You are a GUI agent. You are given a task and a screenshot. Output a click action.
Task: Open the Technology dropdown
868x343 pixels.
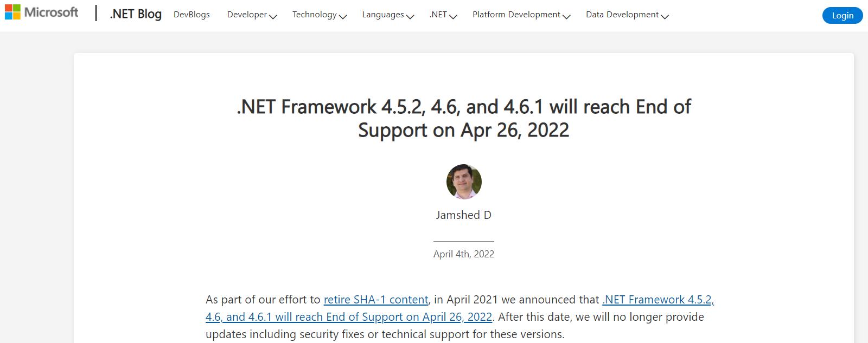point(320,15)
